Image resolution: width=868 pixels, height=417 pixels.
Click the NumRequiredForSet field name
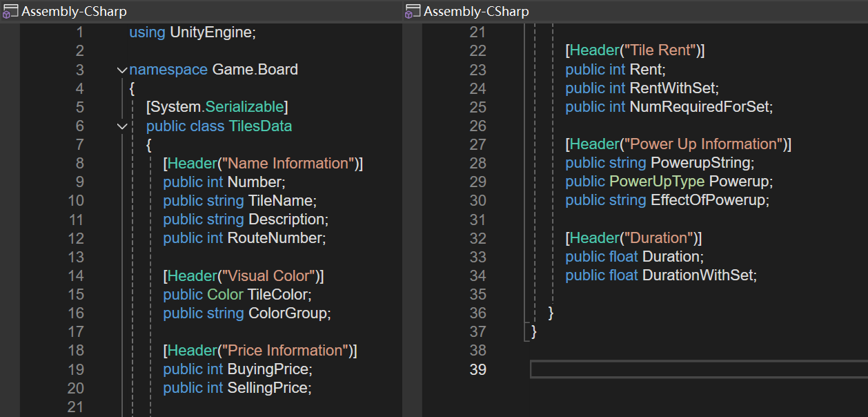click(x=700, y=107)
